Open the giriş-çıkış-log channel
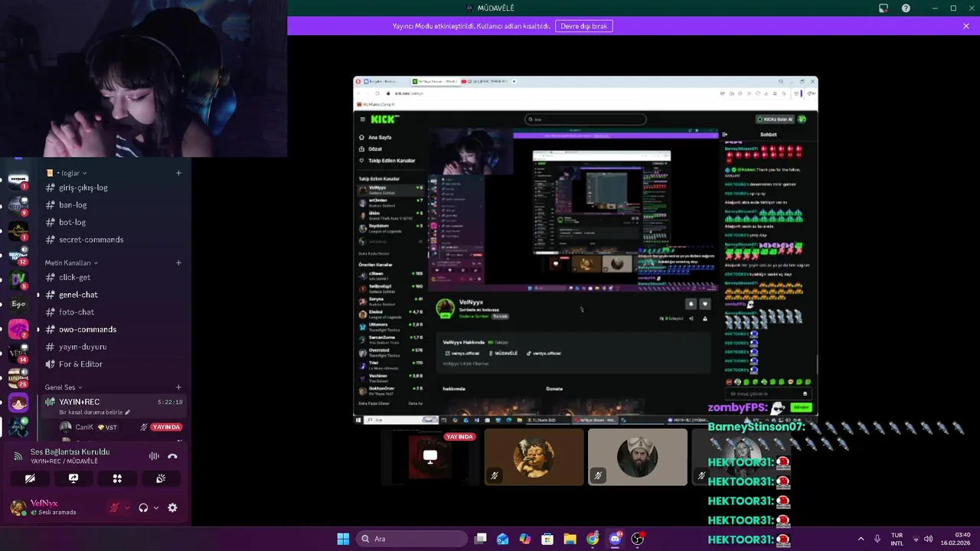 113,187
